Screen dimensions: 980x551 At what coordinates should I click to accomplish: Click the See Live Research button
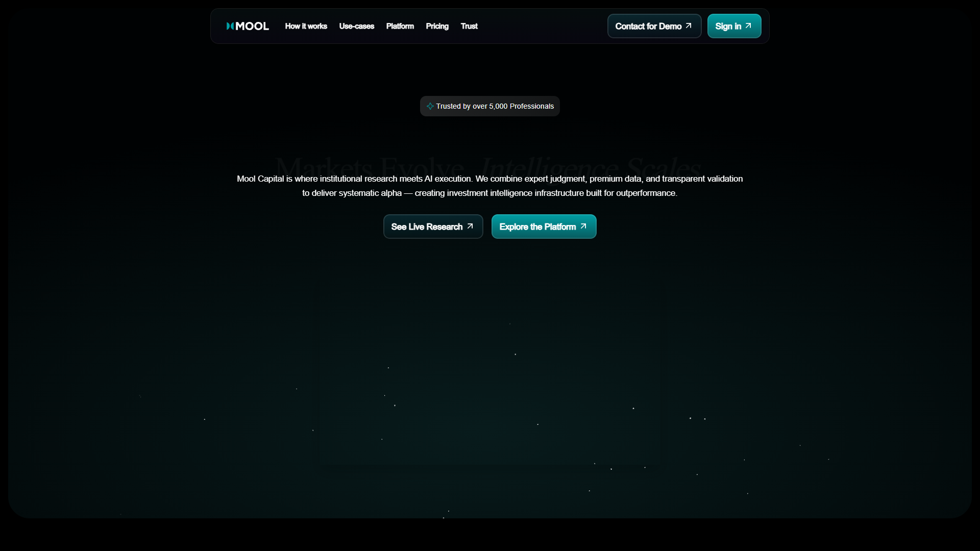click(x=433, y=227)
